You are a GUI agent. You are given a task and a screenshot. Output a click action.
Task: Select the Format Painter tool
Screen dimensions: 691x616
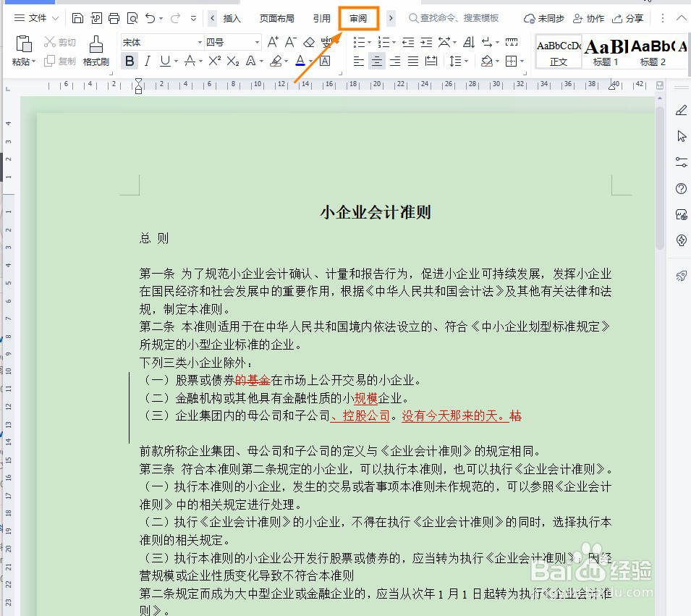96,52
